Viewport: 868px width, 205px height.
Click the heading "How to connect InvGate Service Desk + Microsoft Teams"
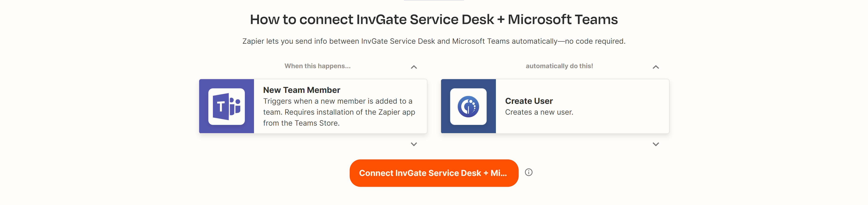tap(434, 20)
